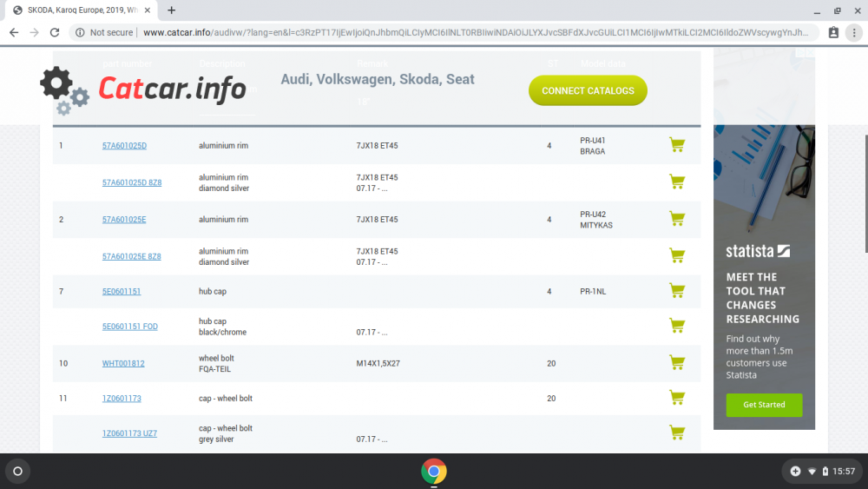Click PR-U42 MITYKAS model data
Viewport: 868px width, 489px height.
(x=596, y=219)
